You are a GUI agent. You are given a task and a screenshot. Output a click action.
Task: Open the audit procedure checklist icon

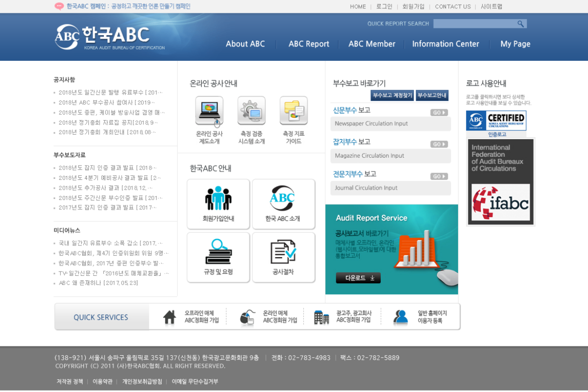tap(283, 252)
